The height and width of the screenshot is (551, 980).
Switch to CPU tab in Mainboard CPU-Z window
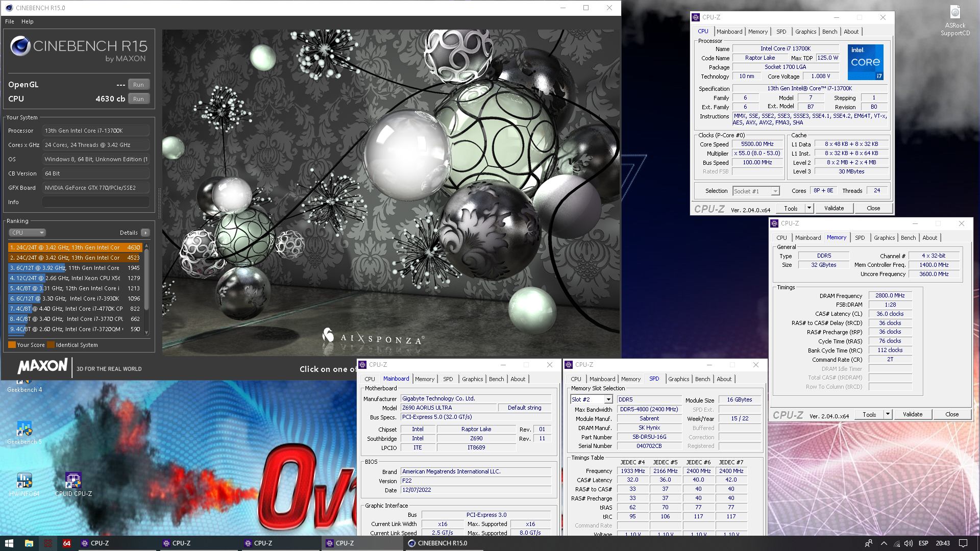tap(370, 379)
